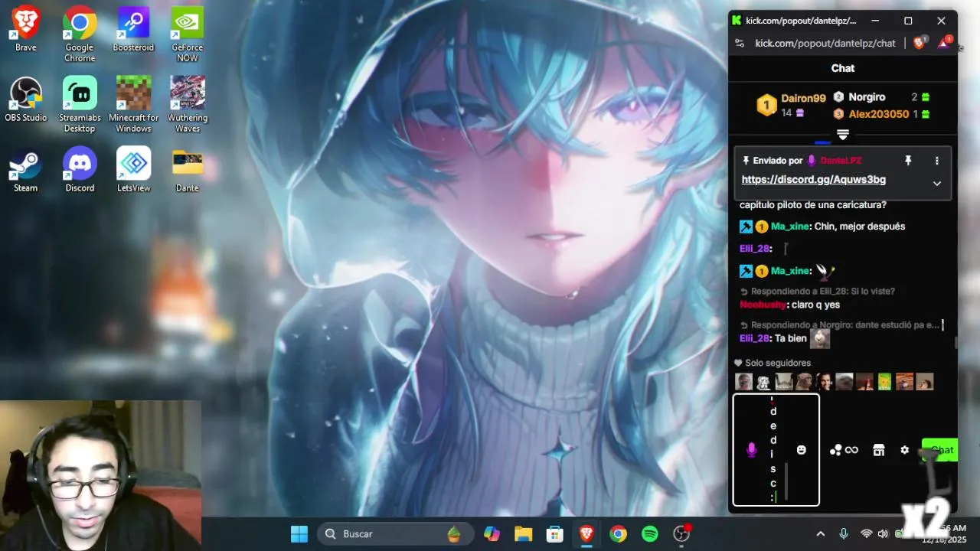
Task: Switch to OBS Studio in the taskbar
Action: 681,533
